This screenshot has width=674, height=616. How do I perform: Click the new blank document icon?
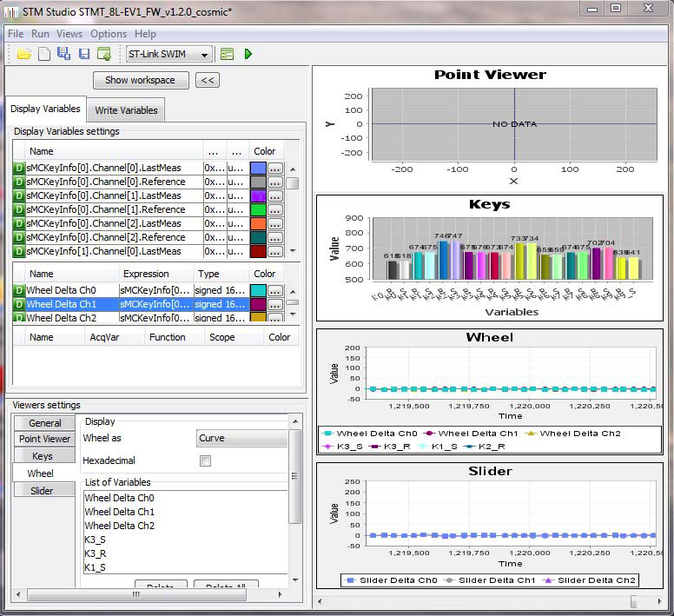pos(43,54)
